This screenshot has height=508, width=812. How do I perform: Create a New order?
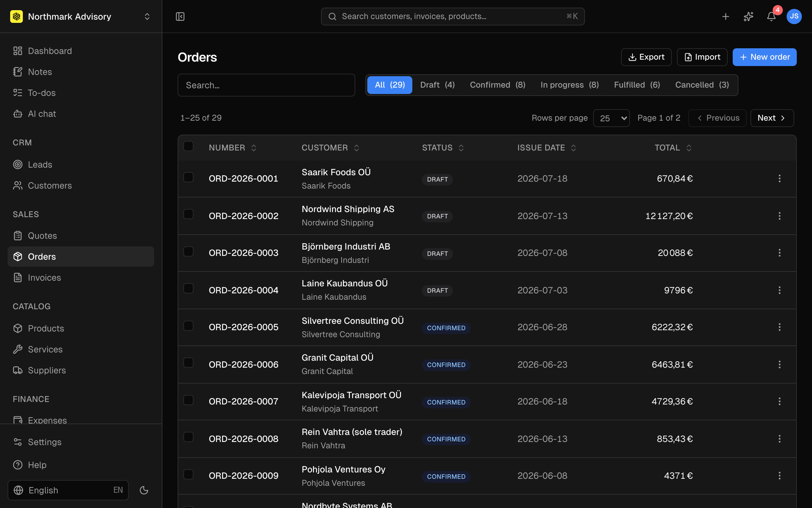764,57
